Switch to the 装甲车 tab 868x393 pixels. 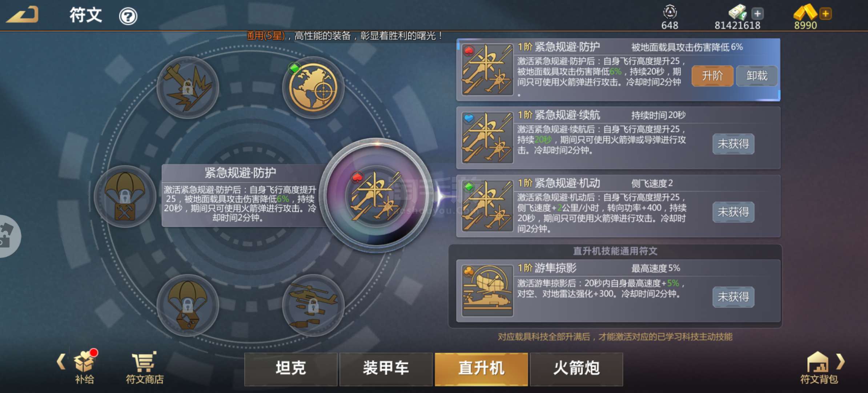click(x=386, y=369)
